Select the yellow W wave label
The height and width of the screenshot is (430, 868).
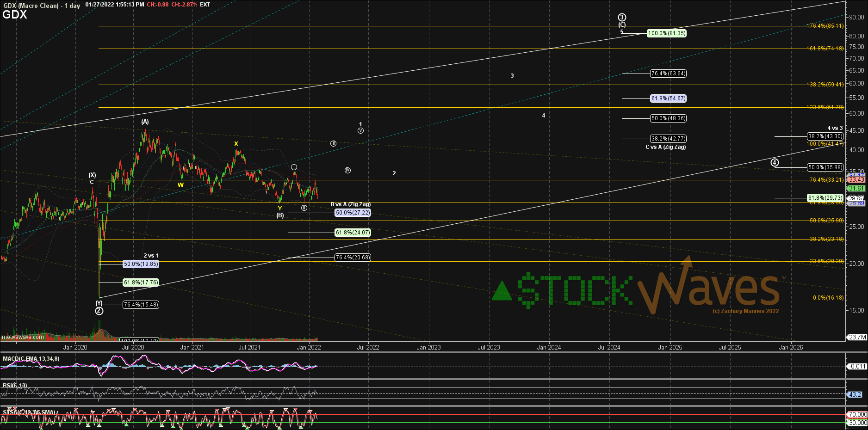tap(180, 185)
